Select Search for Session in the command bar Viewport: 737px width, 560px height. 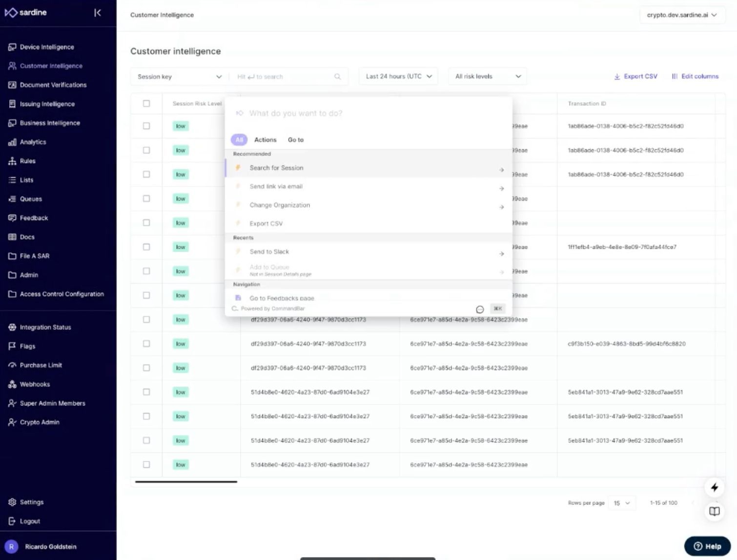(x=368, y=168)
